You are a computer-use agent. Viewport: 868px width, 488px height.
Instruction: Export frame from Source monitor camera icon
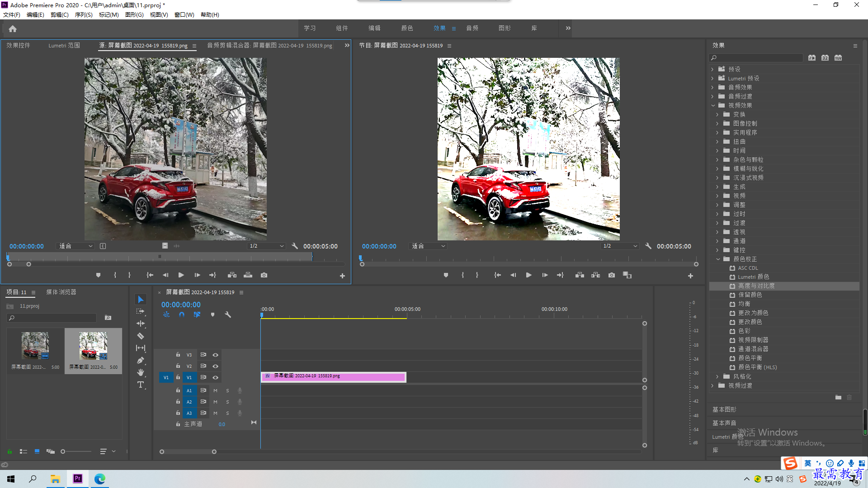click(x=264, y=275)
